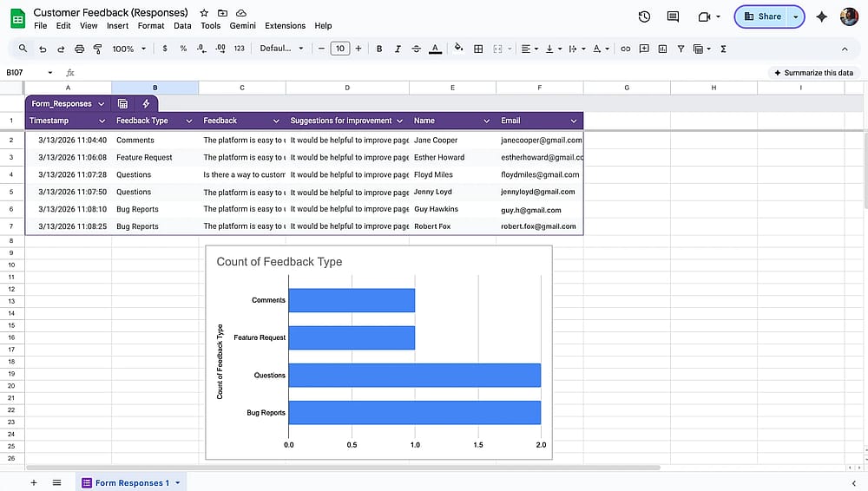Open the all sheets list

(56, 482)
